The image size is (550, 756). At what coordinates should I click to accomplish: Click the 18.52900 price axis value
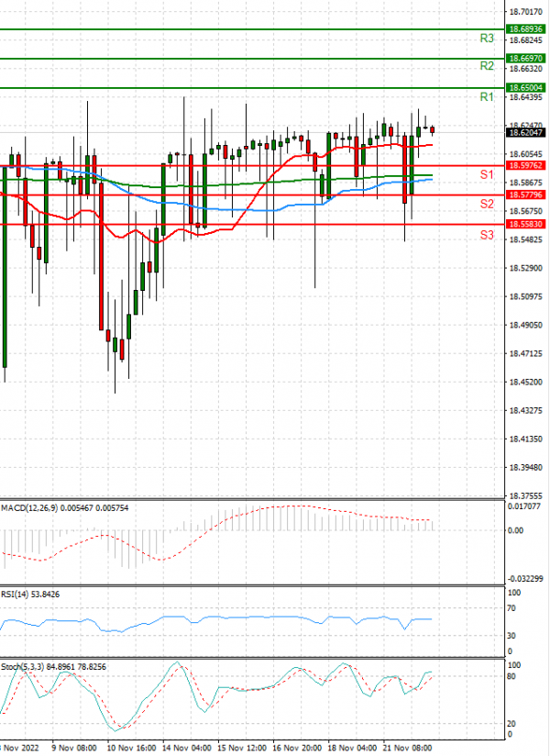525,268
